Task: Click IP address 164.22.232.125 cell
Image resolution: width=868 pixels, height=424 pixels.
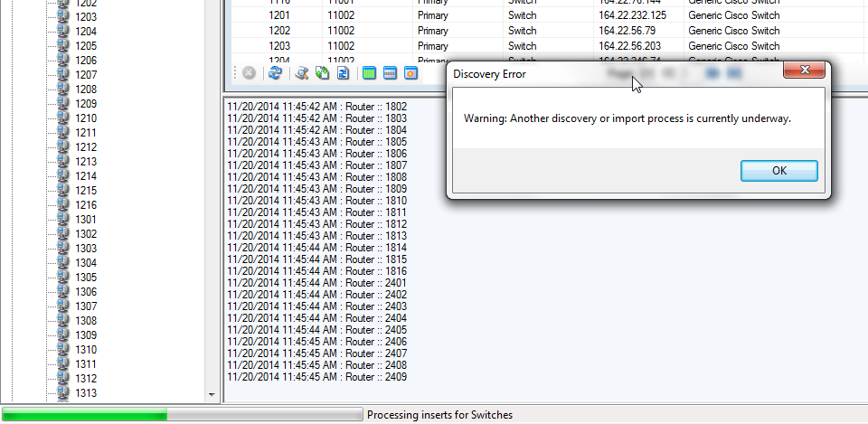Action: 632,15
